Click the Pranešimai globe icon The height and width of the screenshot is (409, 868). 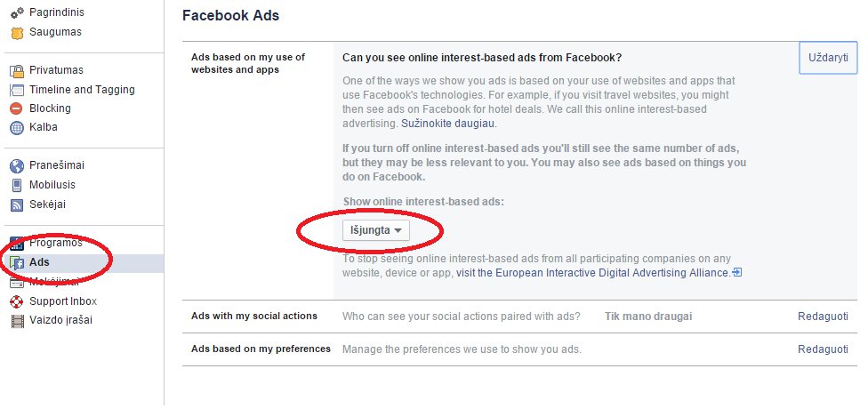[17, 166]
